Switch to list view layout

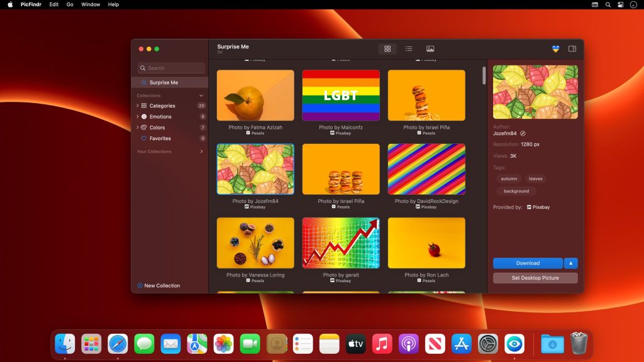click(x=409, y=48)
